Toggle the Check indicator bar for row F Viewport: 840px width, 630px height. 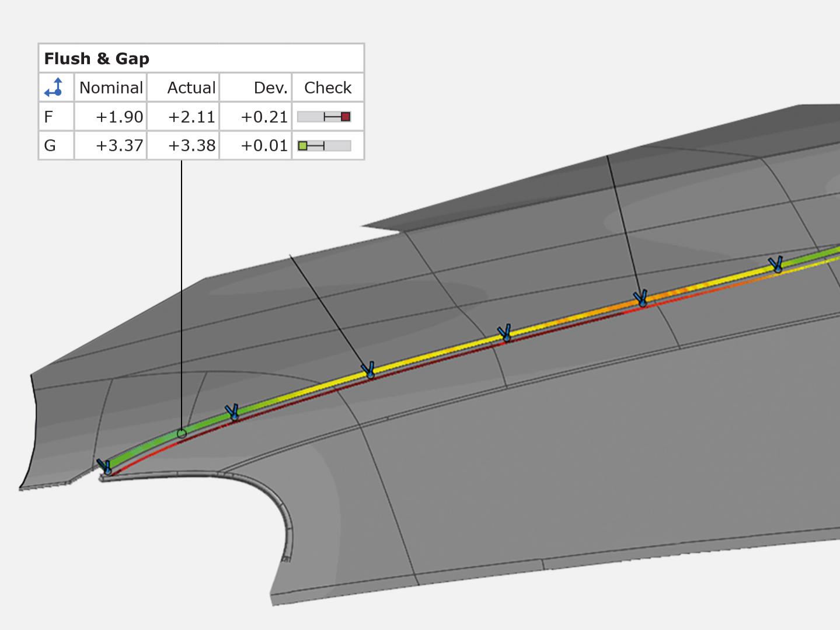325,116
